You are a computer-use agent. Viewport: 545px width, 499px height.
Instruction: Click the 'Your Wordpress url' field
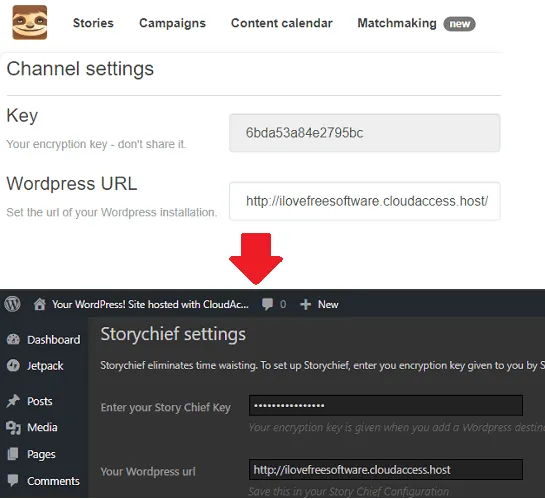pos(386,470)
